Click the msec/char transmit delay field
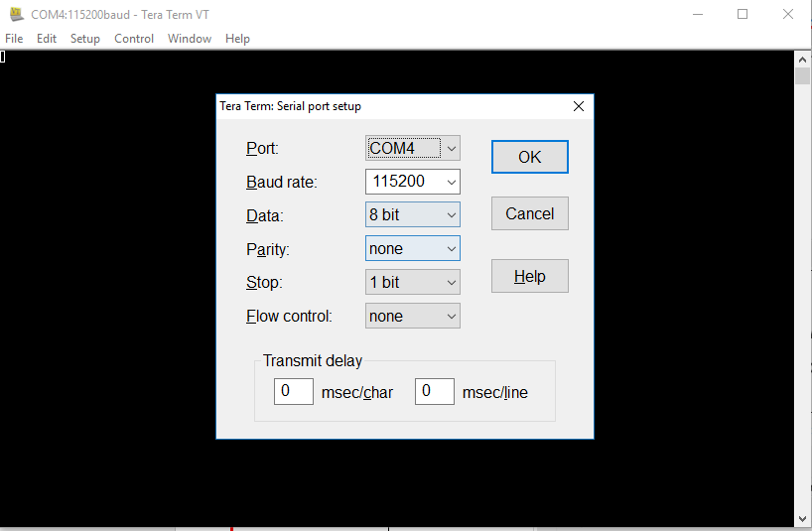 click(293, 391)
